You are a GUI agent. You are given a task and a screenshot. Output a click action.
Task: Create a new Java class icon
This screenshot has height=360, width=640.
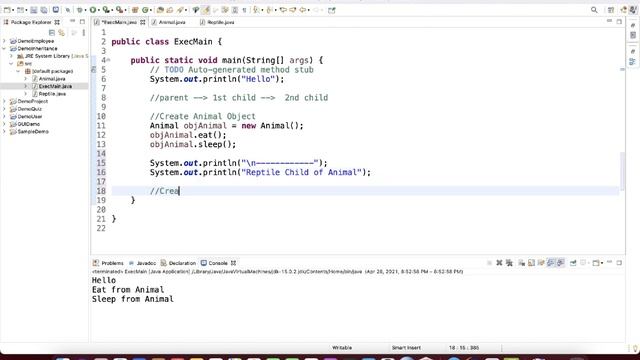pyautogui.click(x=145, y=10)
